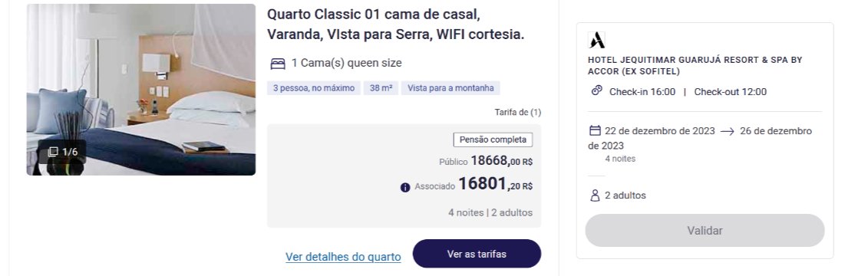Click the Accor logo icon
This screenshot has height=276, width=868.
point(597,41)
